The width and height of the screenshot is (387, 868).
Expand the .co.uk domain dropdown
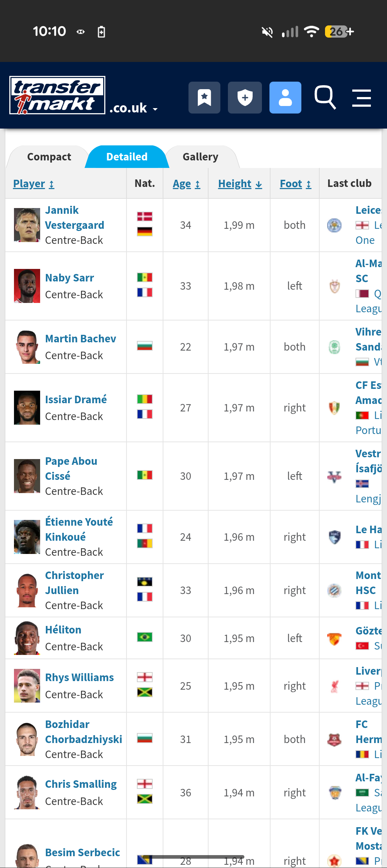coord(134,108)
